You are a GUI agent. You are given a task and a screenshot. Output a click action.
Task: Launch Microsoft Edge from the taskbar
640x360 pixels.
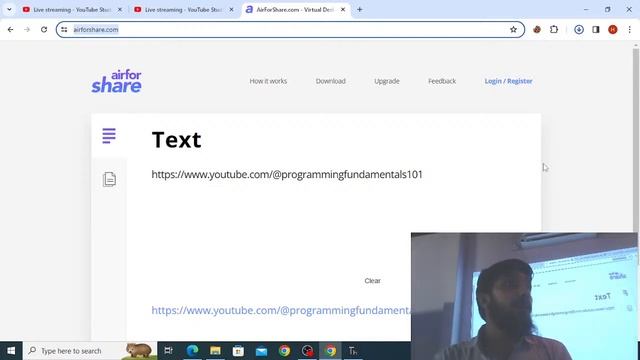point(192,351)
